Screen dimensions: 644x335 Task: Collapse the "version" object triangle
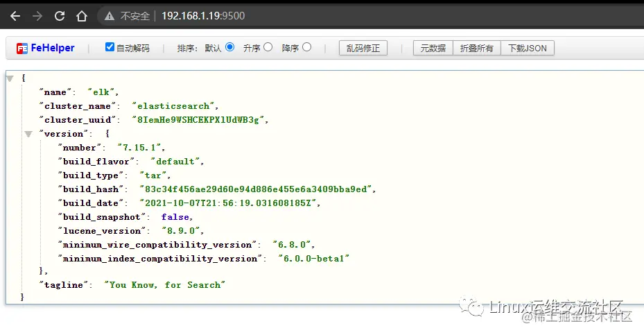point(28,134)
